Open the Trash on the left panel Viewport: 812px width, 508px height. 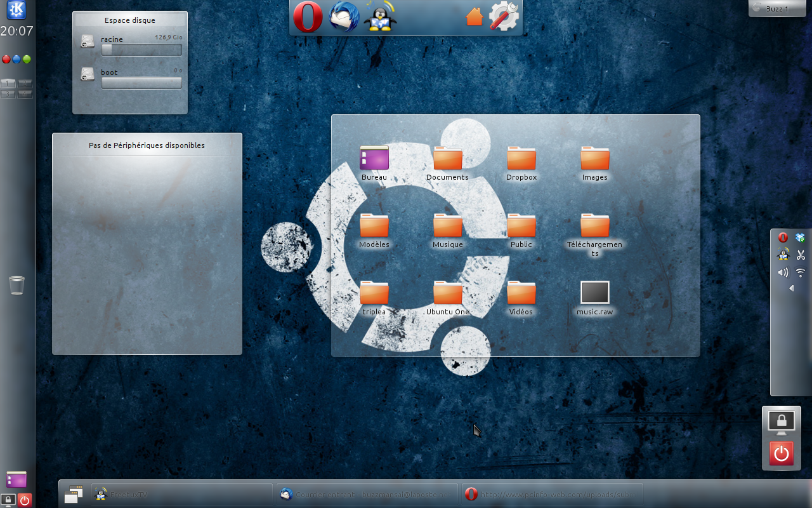tap(17, 285)
